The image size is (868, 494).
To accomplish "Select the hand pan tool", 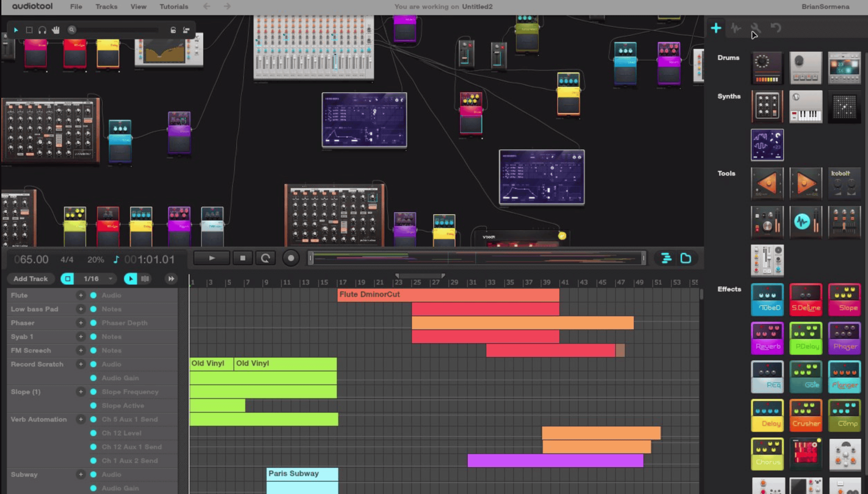I will click(55, 30).
